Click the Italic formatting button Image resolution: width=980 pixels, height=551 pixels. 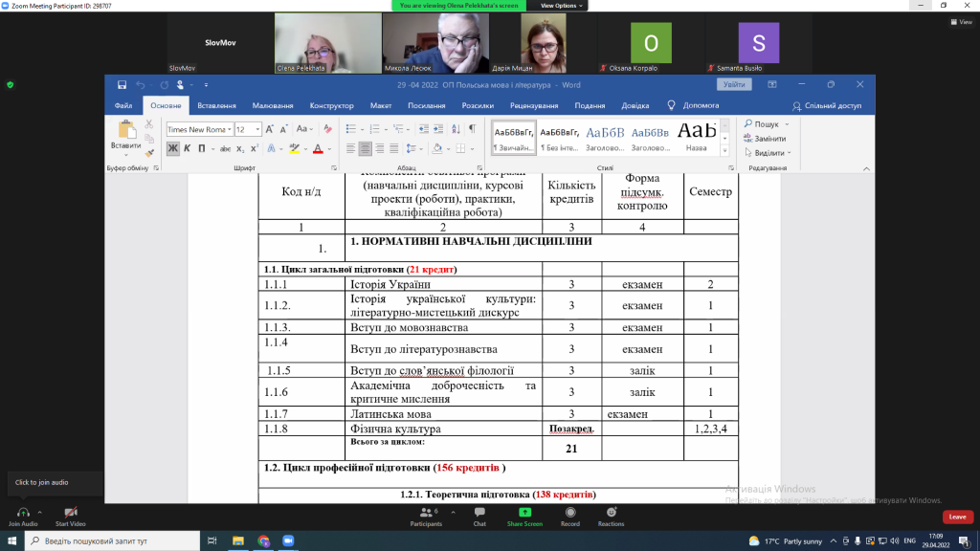[188, 148]
